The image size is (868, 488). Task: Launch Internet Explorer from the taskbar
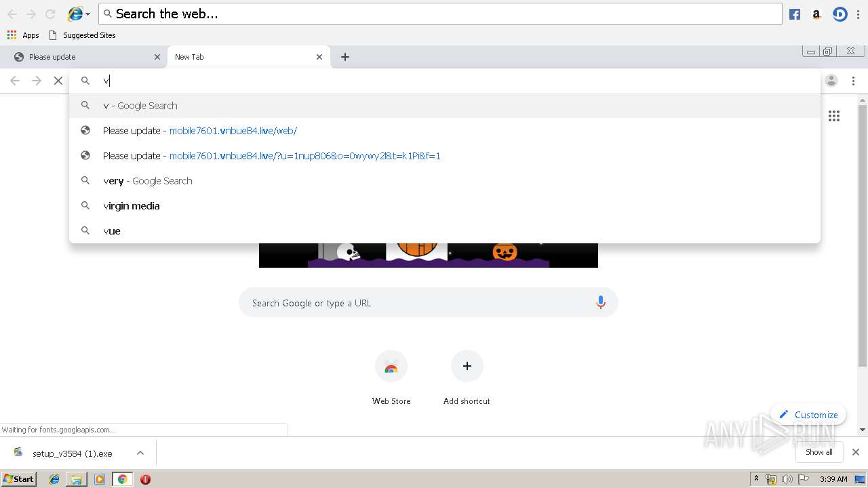(54, 479)
